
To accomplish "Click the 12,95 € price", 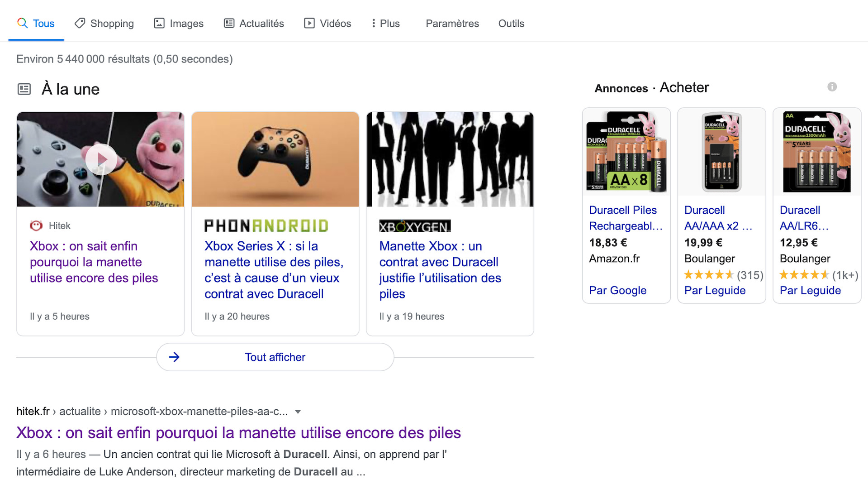I will [798, 243].
